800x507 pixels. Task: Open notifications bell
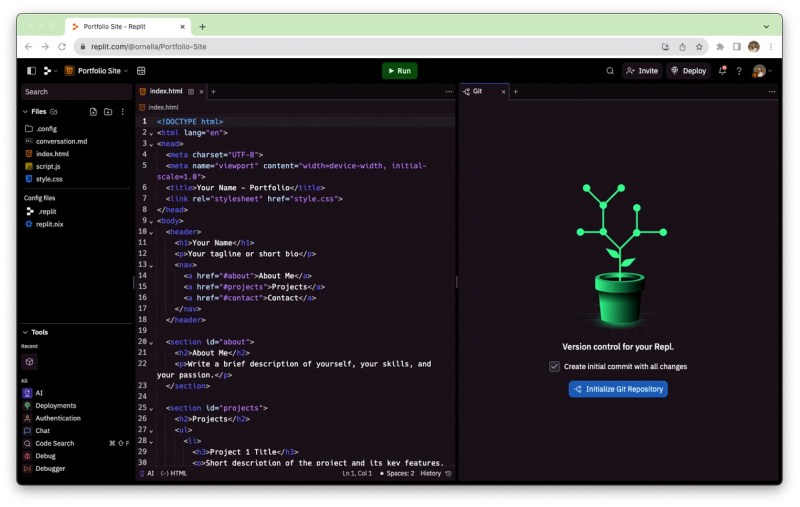pyautogui.click(x=722, y=71)
